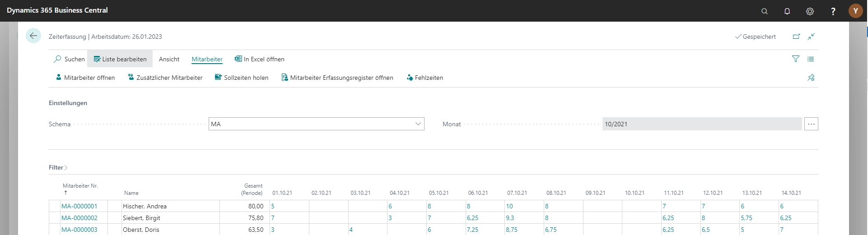Open the help question mark
This screenshot has width=868, height=235.
[833, 11]
